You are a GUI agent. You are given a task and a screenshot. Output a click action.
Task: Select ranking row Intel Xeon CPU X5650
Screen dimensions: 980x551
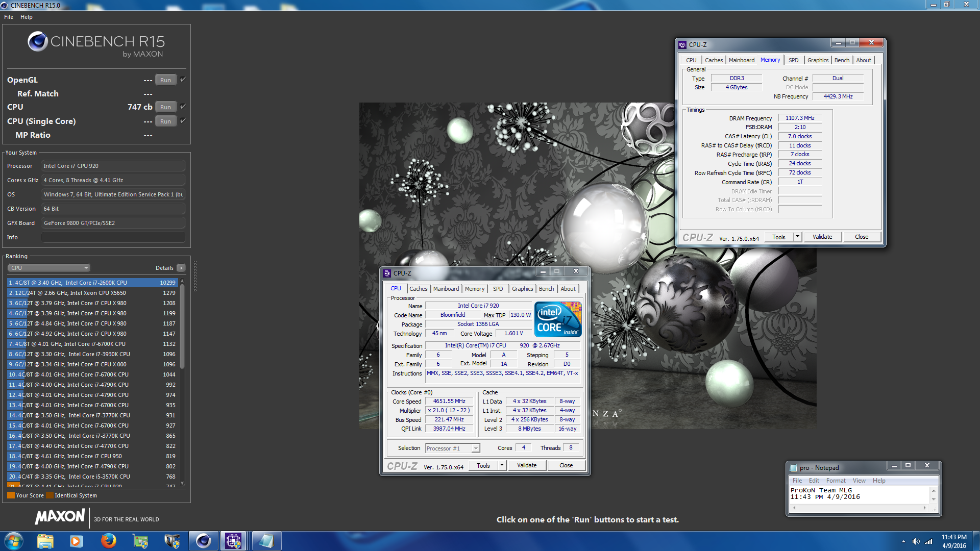tap(92, 292)
